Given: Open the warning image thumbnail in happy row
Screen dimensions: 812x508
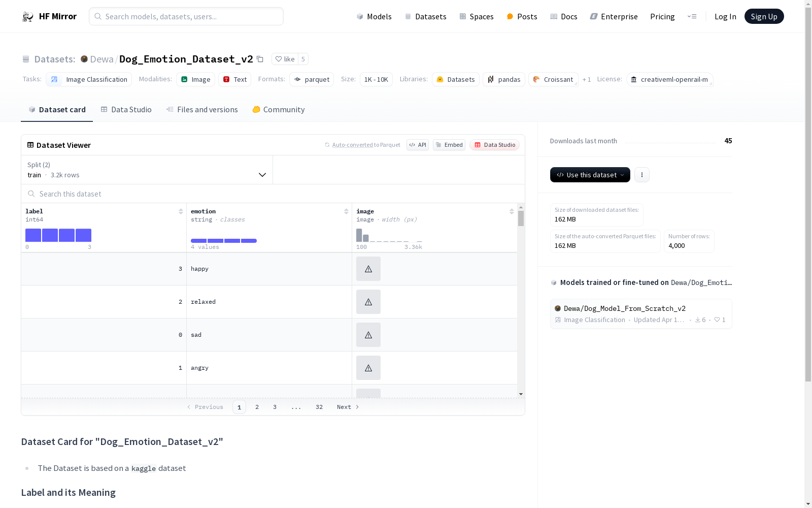Looking at the screenshot, I should (x=368, y=269).
